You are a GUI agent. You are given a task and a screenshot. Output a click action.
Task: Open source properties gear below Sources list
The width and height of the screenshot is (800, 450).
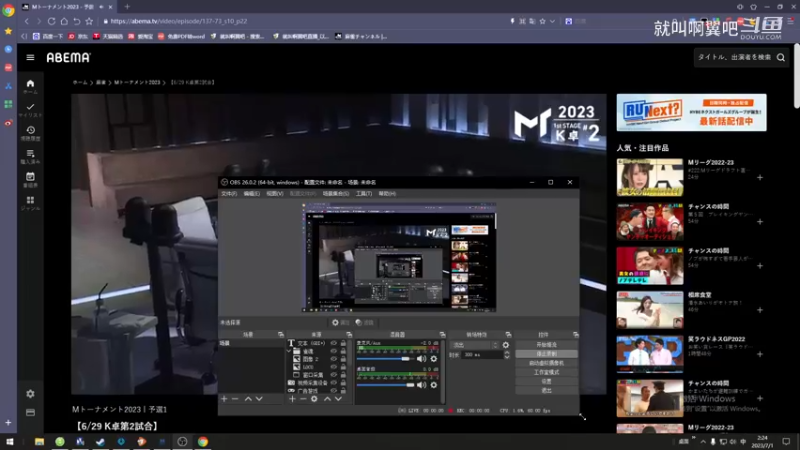(x=314, y=398)
